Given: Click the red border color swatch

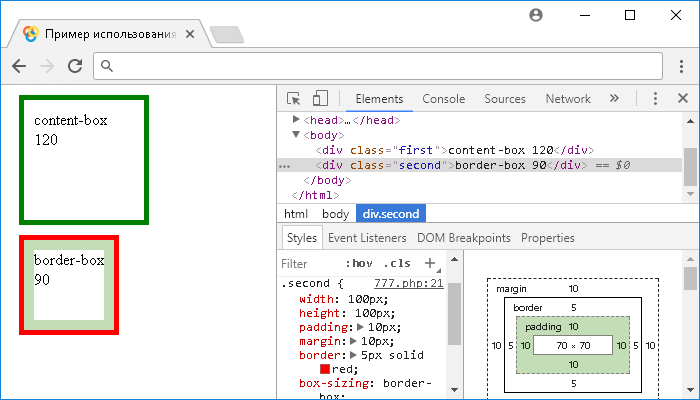Looking at the screenshot, I should 325,369.
